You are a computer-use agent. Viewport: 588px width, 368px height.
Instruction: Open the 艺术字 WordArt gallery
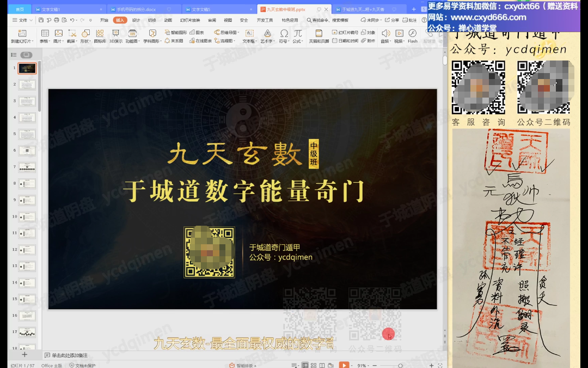tap(267, 36)
